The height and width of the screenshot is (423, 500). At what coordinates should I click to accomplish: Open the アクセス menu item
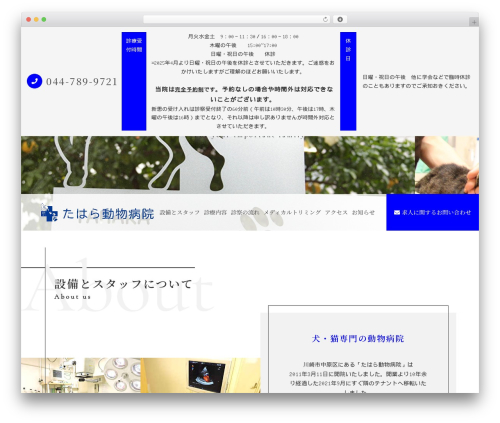click(x=336, y=212)
